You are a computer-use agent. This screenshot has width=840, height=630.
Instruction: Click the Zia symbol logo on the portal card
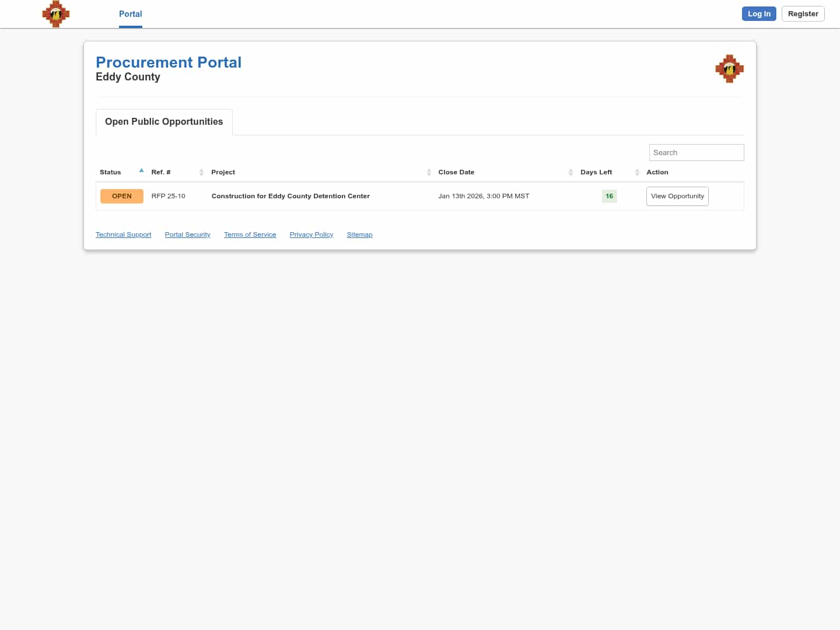click(729, 68)
